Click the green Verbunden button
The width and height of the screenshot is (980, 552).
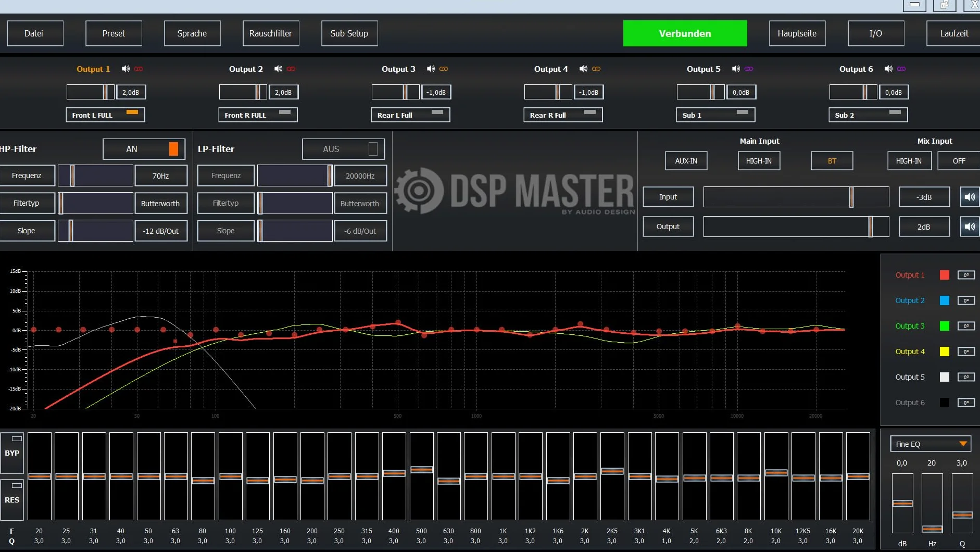[x=685, y=33]
